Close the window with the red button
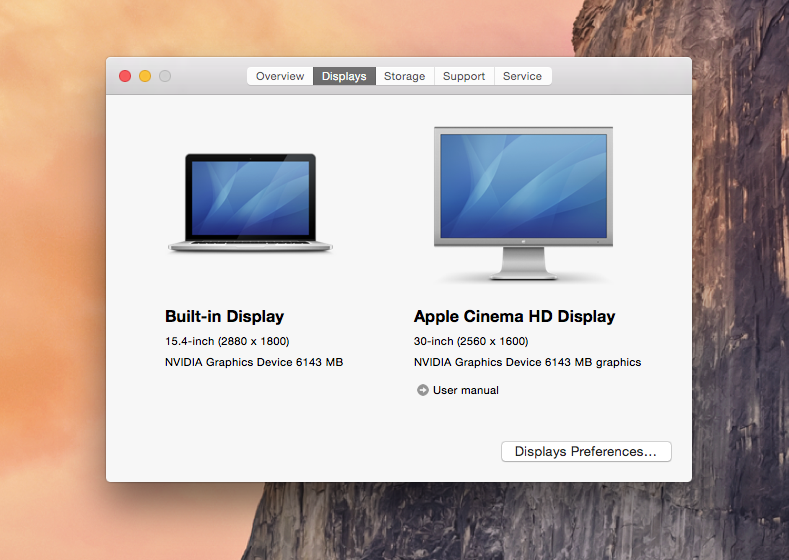This screenshot has height=560, width=789. tap(125, 76)
